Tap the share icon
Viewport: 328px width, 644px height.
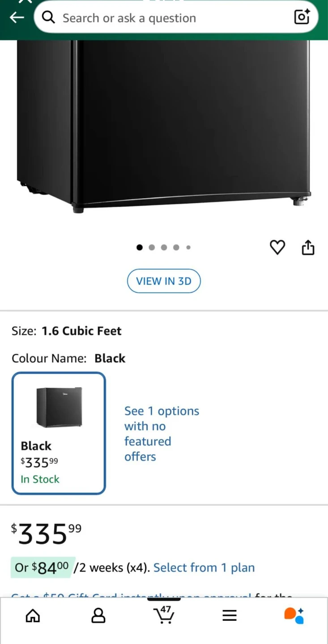pyautogui.click(x=308, y=247)
